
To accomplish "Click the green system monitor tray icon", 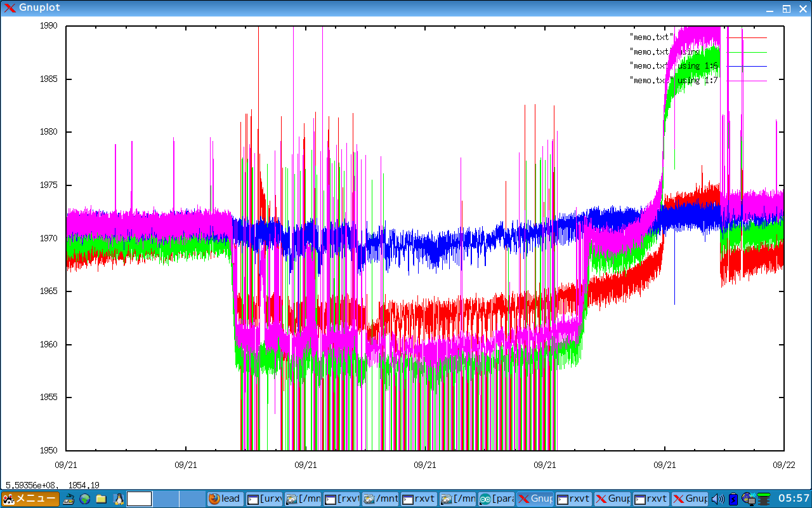I will coord(764,498).
